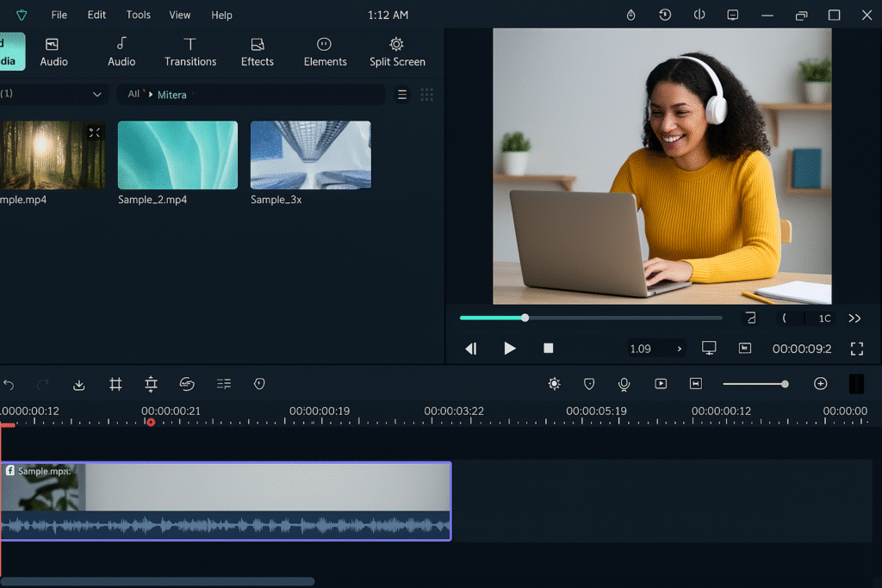Select the crop tool icon

115,384
